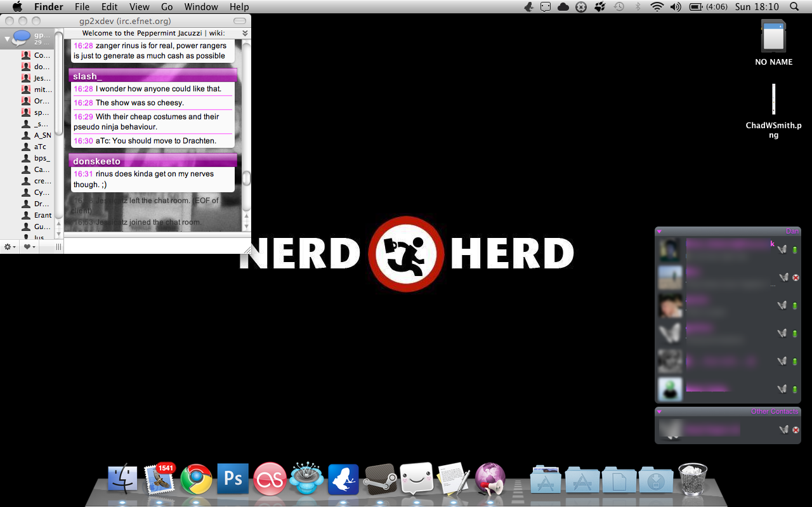Open Mail with 1541 unread badge

click(159, 478)
